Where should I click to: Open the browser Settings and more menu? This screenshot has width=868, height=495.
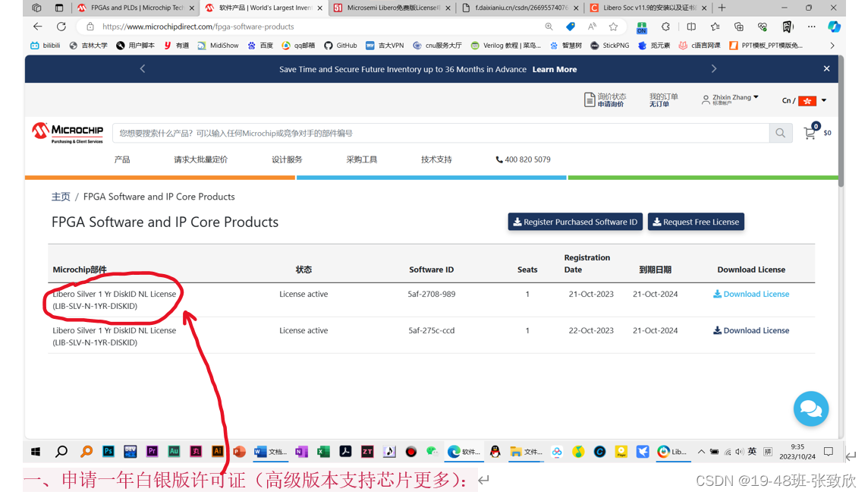[812, 26]
